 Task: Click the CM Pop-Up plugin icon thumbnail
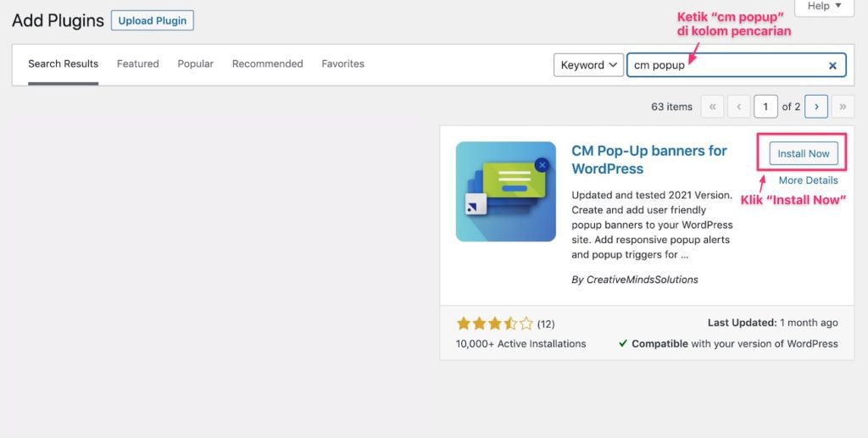click(x=505, y=191)
